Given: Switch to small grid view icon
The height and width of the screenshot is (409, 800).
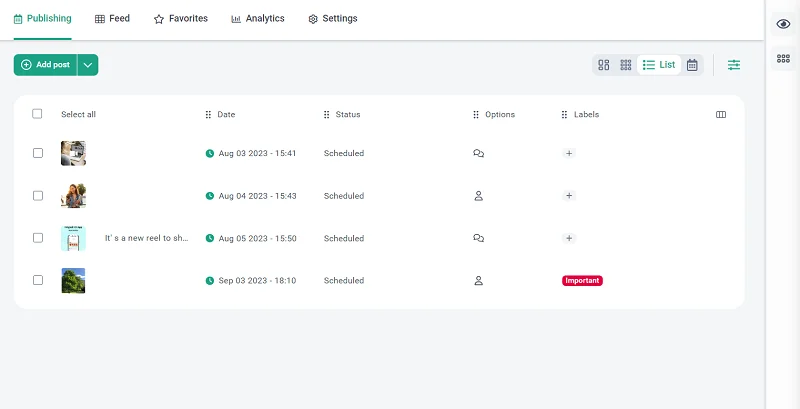Looking at the screenshot, I should click(626, 65).
